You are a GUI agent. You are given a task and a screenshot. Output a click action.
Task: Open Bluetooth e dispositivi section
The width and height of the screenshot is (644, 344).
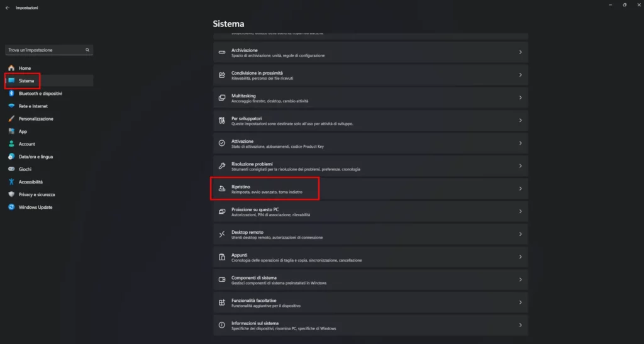tap(40, 93)
